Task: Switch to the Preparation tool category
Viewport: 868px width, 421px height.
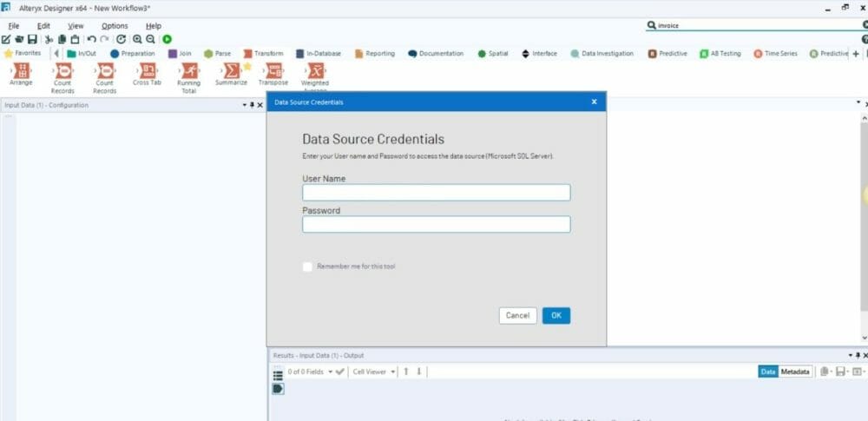Action: pos(132,54)
